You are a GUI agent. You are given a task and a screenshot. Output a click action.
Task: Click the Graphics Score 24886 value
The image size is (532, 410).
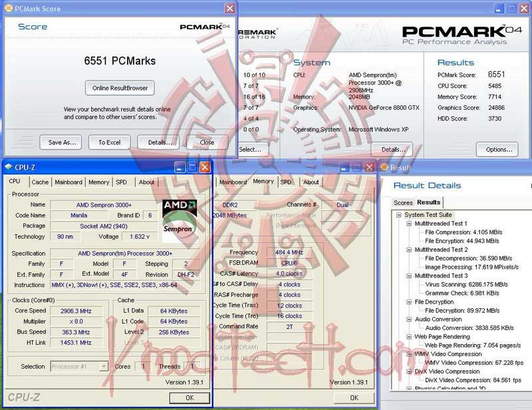coord(496,108)
